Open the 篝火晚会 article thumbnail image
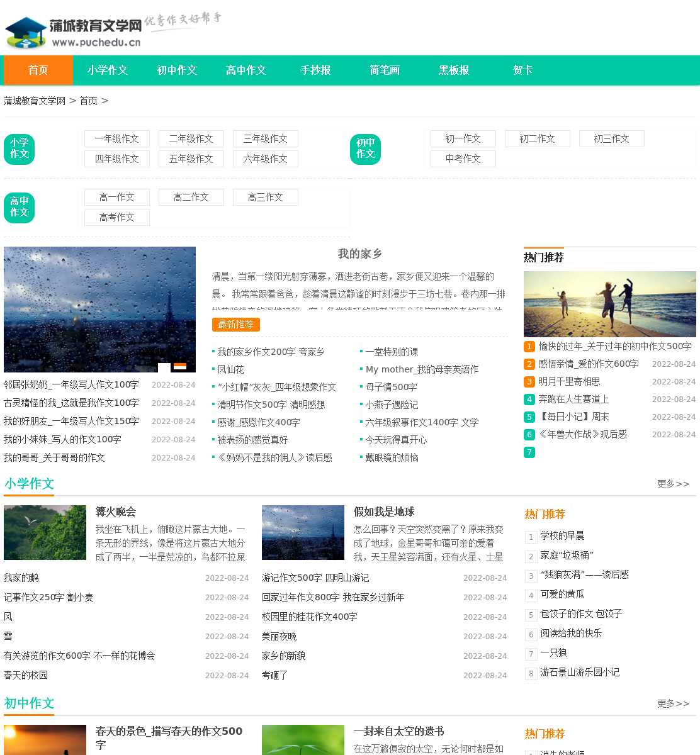Screen dimensions: 700x755 click(x=45, y=532)
